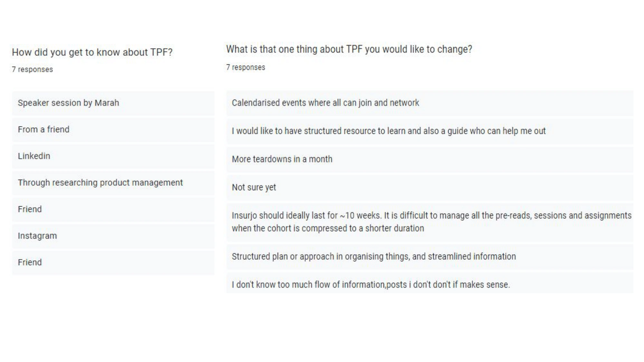Click 'Structured plan or approach' response row
The height and width of the screenshot is (362, 644).
(430, 257)
